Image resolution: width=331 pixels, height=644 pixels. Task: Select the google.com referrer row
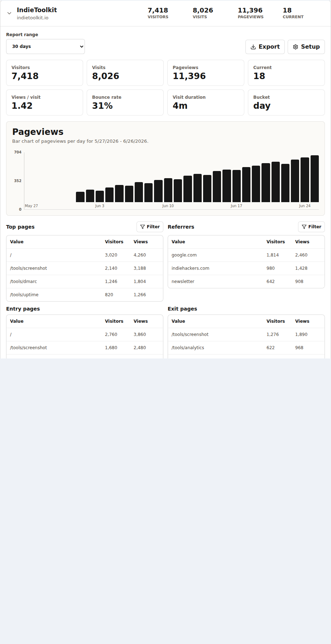pyautogui.click(x=246, y=255)
